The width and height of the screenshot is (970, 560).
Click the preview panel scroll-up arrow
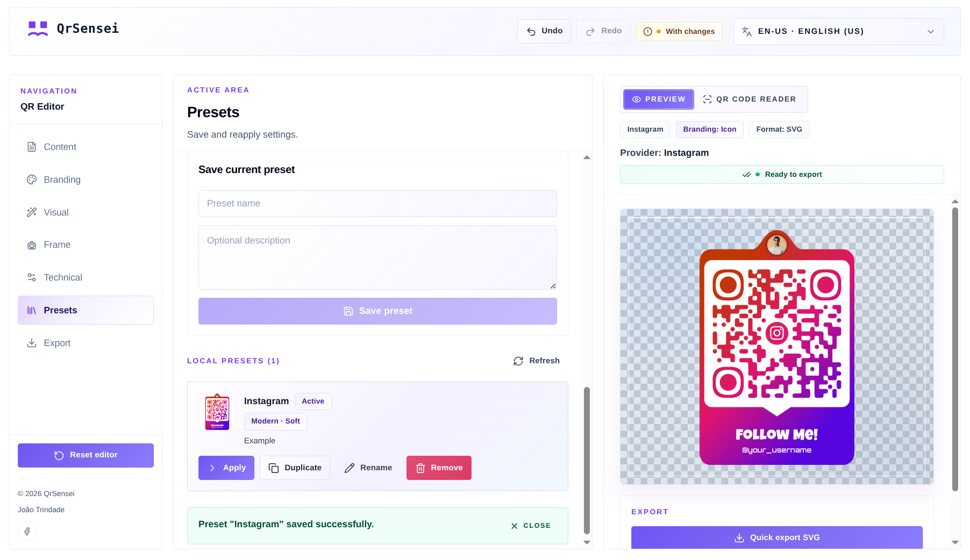(955, 202)
